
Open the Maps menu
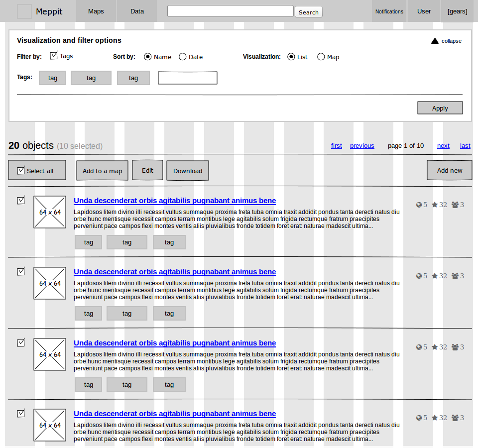pyautogui.click(x=96, y=11)
